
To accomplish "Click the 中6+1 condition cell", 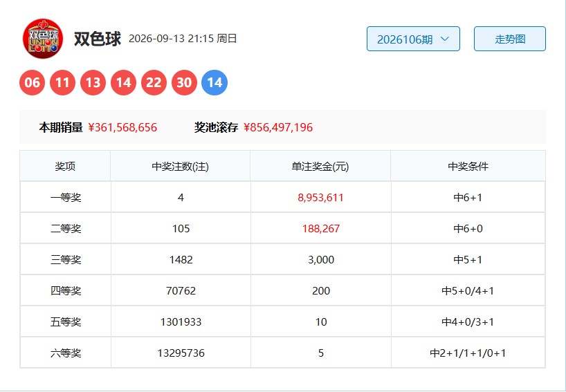I will [468, 198].
